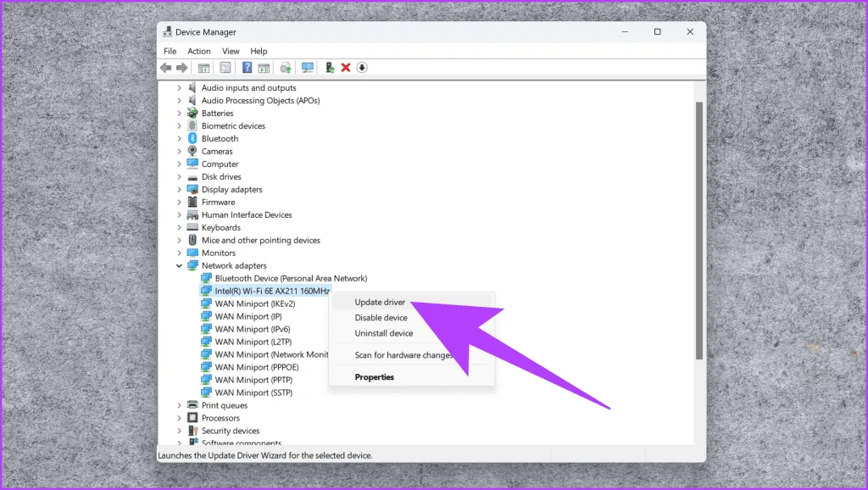Open the Action menu

click(199, 51)
